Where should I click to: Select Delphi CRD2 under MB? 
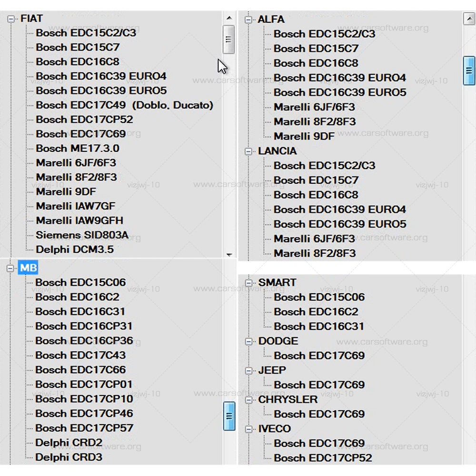69,443
